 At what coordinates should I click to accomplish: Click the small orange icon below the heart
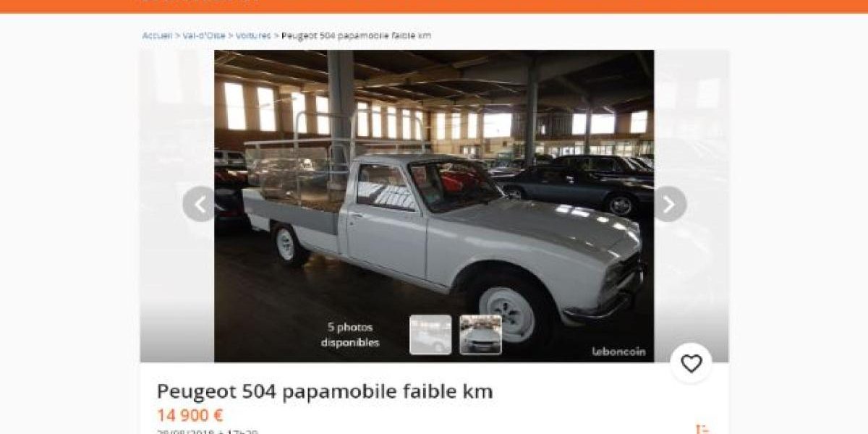tap(701, 429)
